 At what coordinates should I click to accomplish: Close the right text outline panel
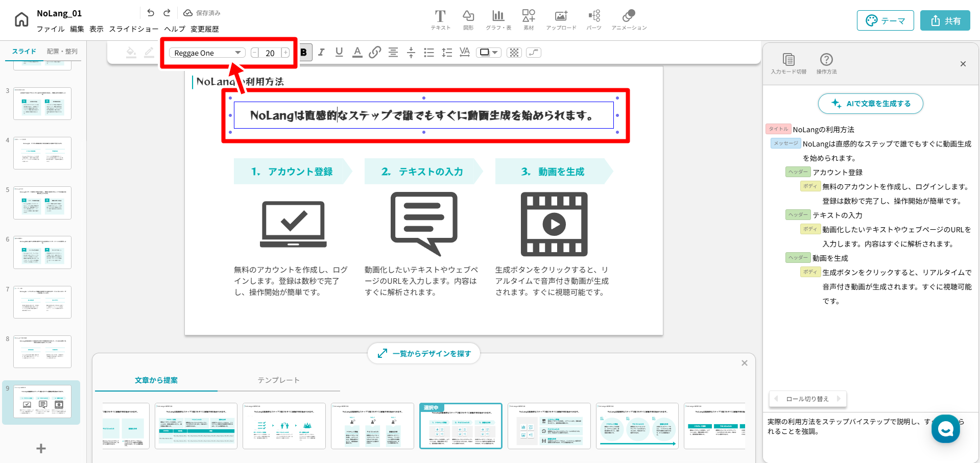963,64
